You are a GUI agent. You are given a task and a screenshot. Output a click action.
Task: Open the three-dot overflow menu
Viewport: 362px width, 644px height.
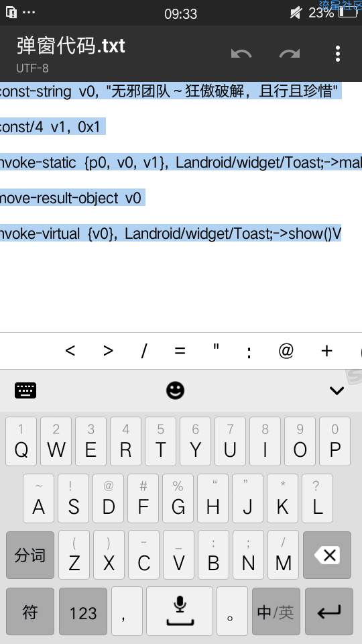pyautogui.click(x=337, y=54)
